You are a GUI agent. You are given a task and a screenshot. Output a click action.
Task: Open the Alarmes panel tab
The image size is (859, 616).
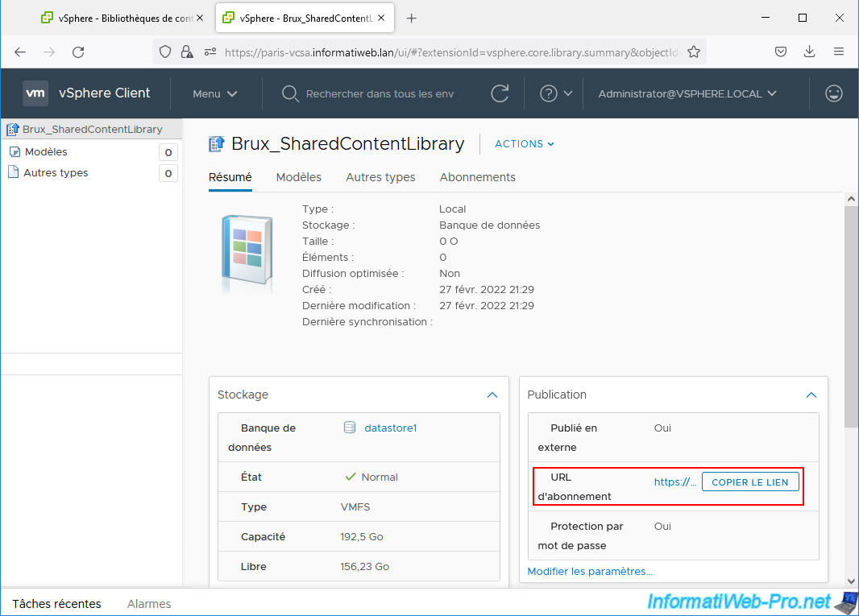[149, 603]
